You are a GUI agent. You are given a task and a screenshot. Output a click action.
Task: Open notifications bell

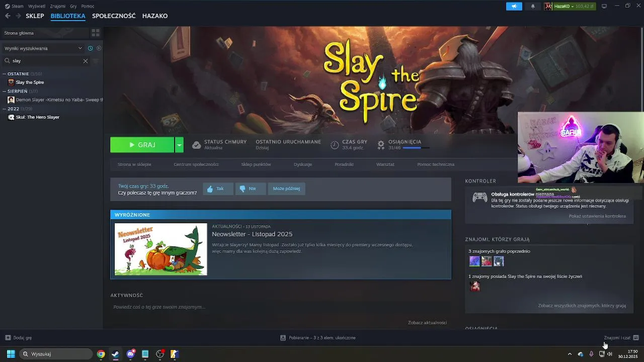tap(533, 6)
